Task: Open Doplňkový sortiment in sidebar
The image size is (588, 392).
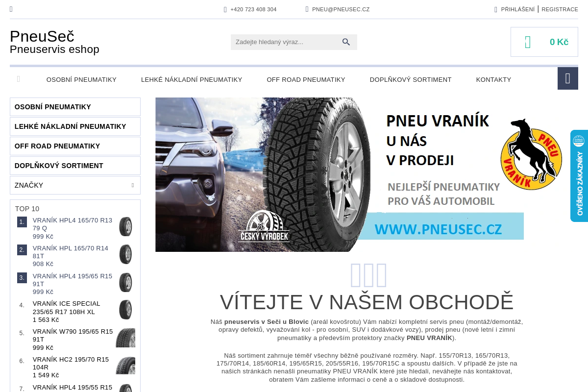Action: coord(75,166)
